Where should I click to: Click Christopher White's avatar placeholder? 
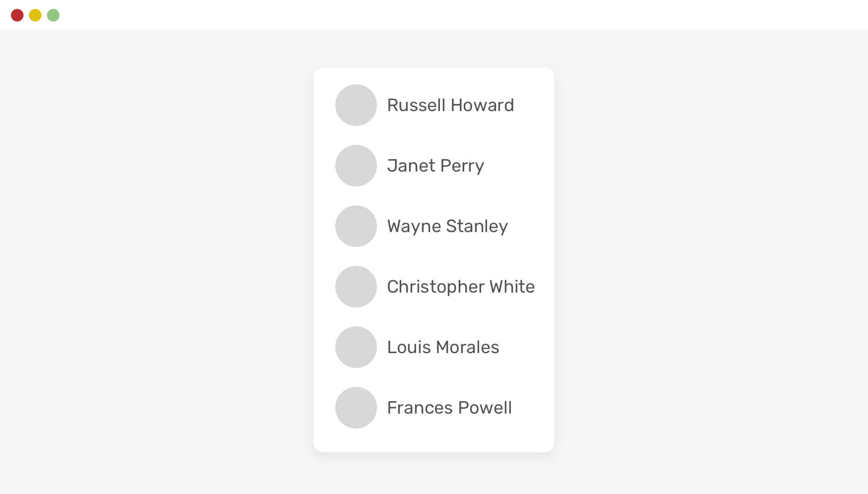[x=356, y=287]
